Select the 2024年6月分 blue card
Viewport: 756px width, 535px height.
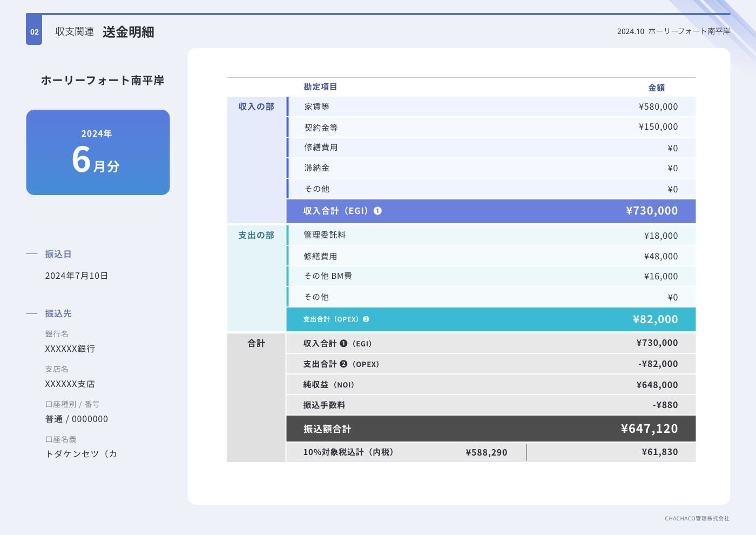[x=98, y=152]
